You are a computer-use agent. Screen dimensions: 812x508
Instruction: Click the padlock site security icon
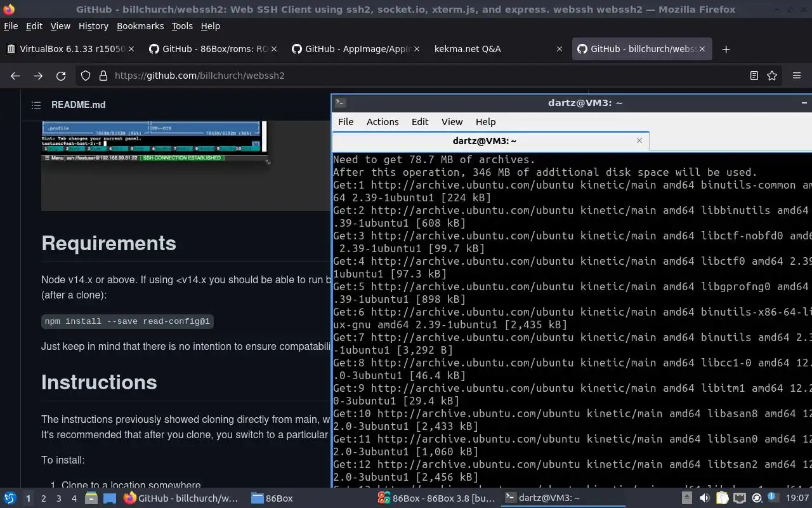[x=103, y=76]
